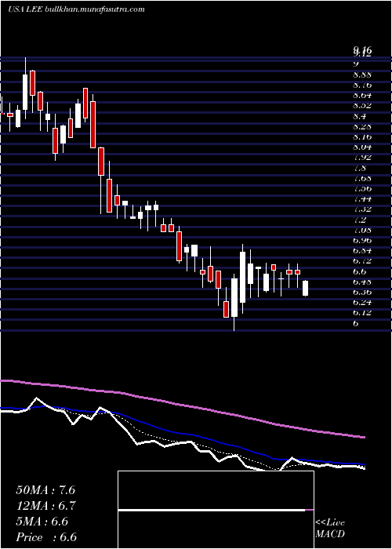392x549 pixels.
Task: Click the 8.76 price axis label
Action: tap(362, 85)
